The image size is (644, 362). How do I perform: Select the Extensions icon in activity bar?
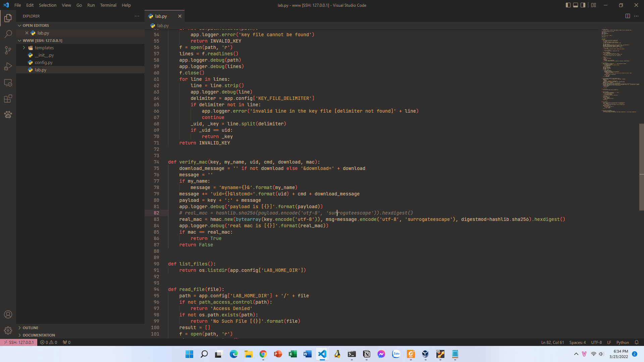[8, 99]
